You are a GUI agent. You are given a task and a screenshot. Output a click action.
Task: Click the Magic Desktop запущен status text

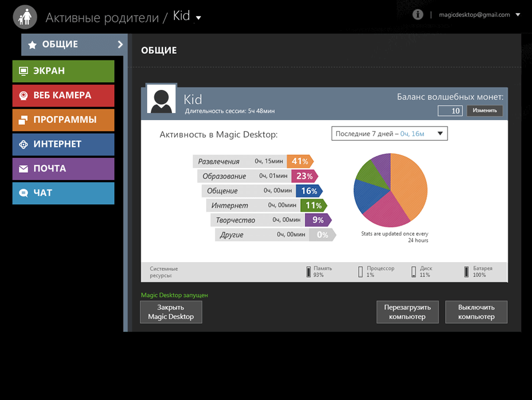pyautogui.click(x=174, y=295)
